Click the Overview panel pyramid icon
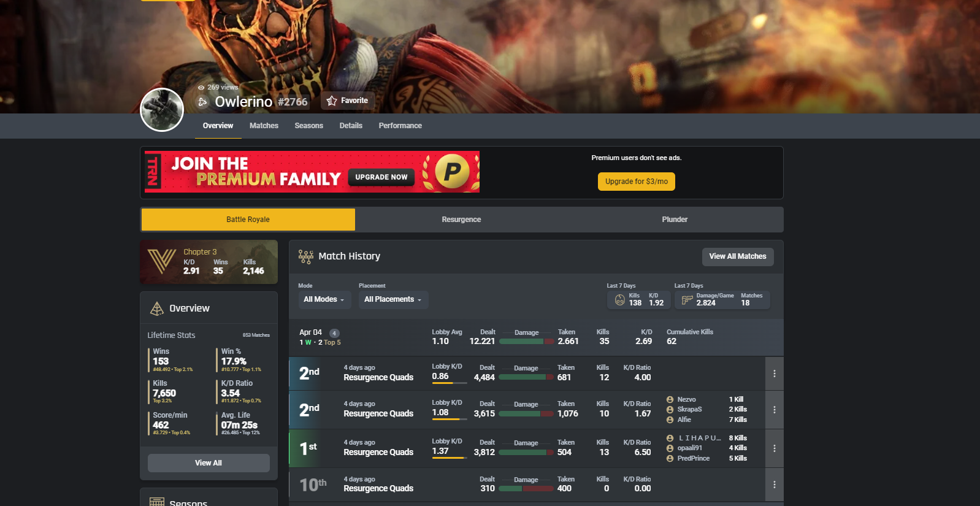 (157, 309)
